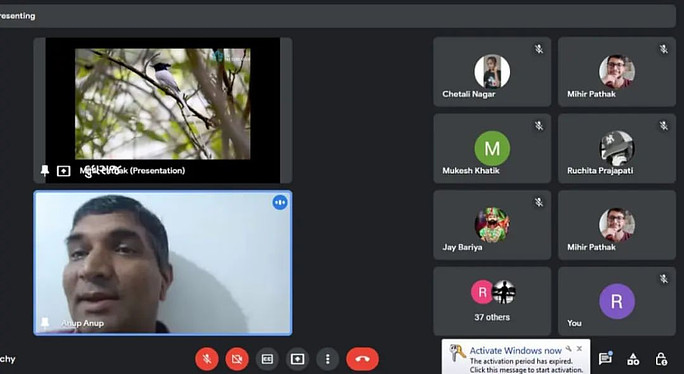
Task: Click the red leave call button
Action: 363,359
